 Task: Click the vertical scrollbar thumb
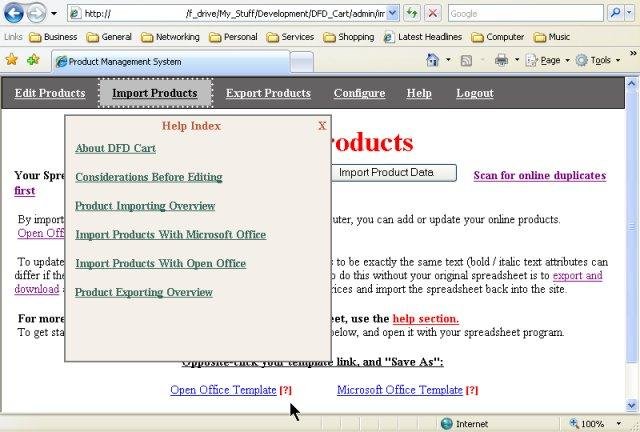[x=631, y=226]
